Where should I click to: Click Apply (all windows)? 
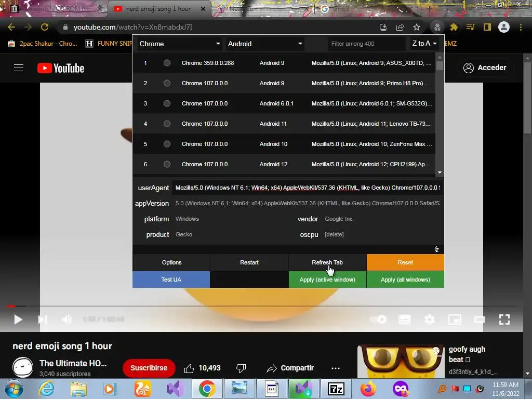point(405,280)
